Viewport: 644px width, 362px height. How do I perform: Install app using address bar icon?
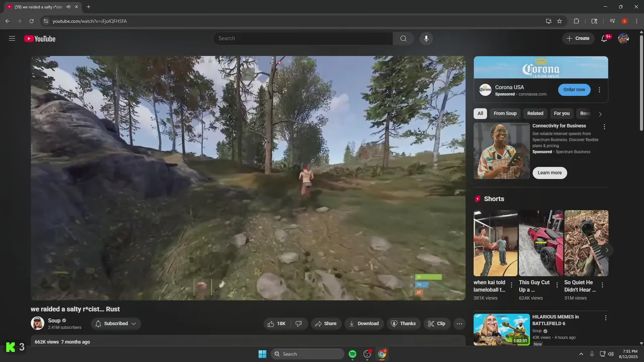[548, 21]
